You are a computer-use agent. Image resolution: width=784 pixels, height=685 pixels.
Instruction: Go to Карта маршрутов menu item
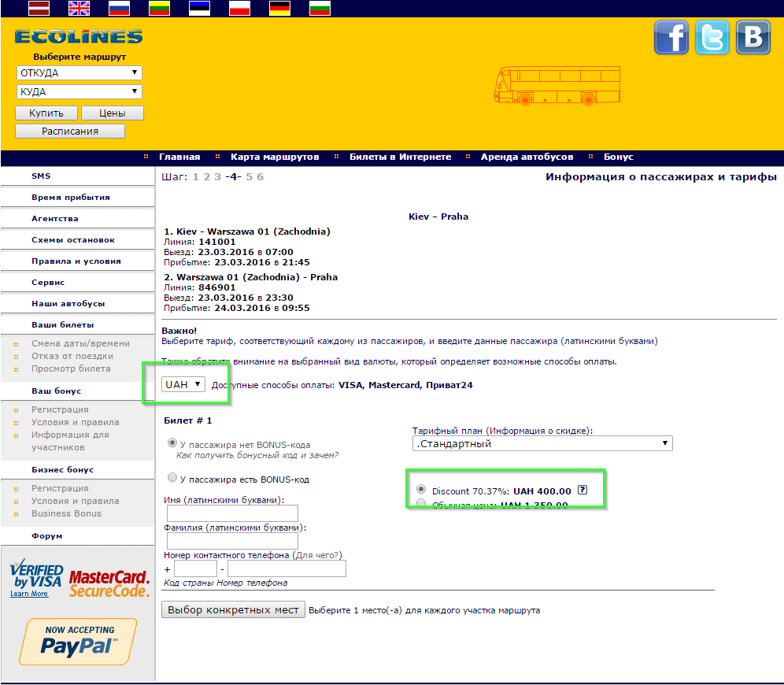click(x=275, y=157)
